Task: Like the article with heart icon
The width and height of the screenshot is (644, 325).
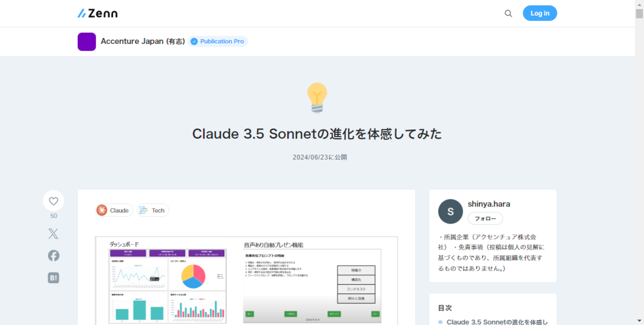Action: (x=54, y=201)
